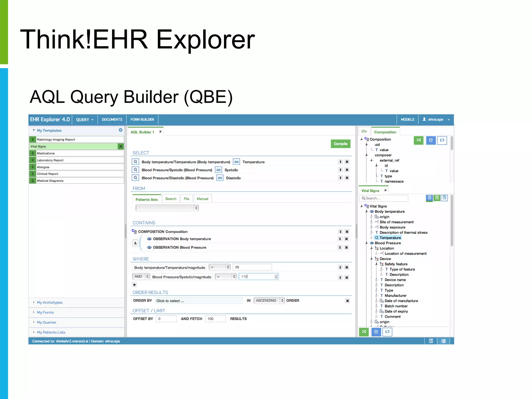
Task: Click the retweet icon in Composition panel
Action: [442, 140]
